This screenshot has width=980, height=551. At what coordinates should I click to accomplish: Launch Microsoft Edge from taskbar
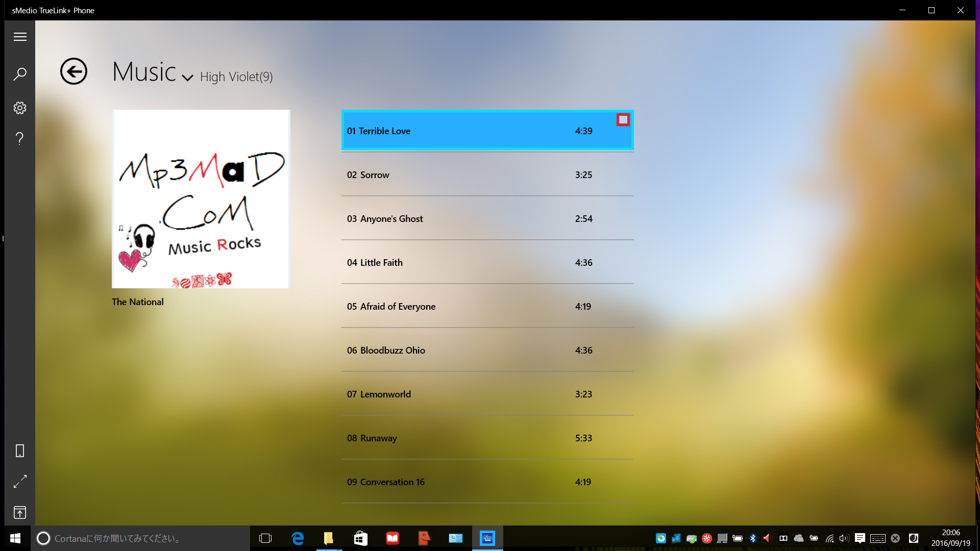click(298, 538)
